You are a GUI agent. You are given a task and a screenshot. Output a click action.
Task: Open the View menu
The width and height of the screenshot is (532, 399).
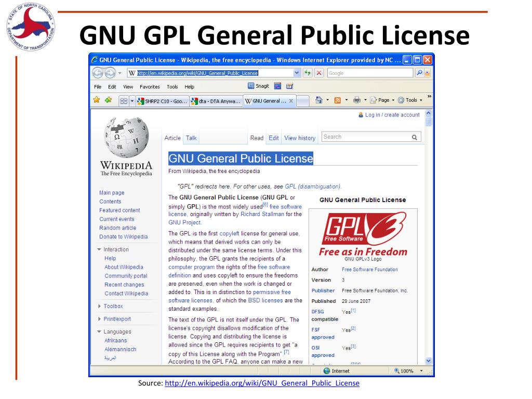[x=128, y=87]
